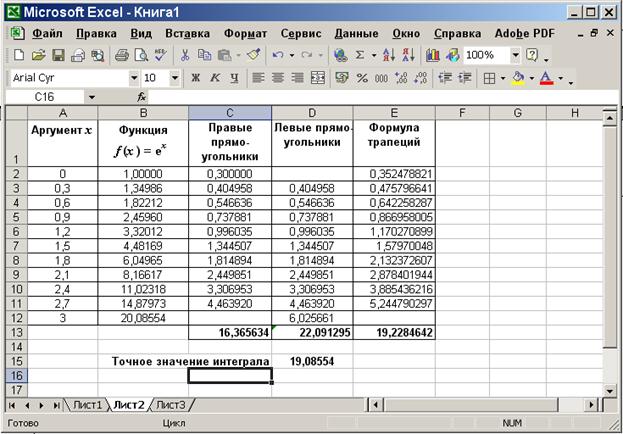The width and height of the screenshot is (623, 434).
Task: Switch to the Лист3 sheet tab
Action: point(170,405)
